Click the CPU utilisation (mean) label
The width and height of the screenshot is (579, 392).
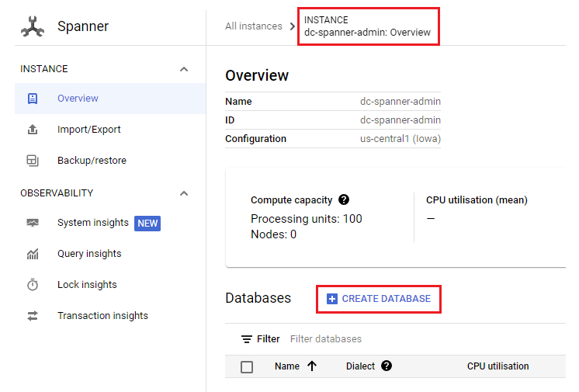click(477, 199)
